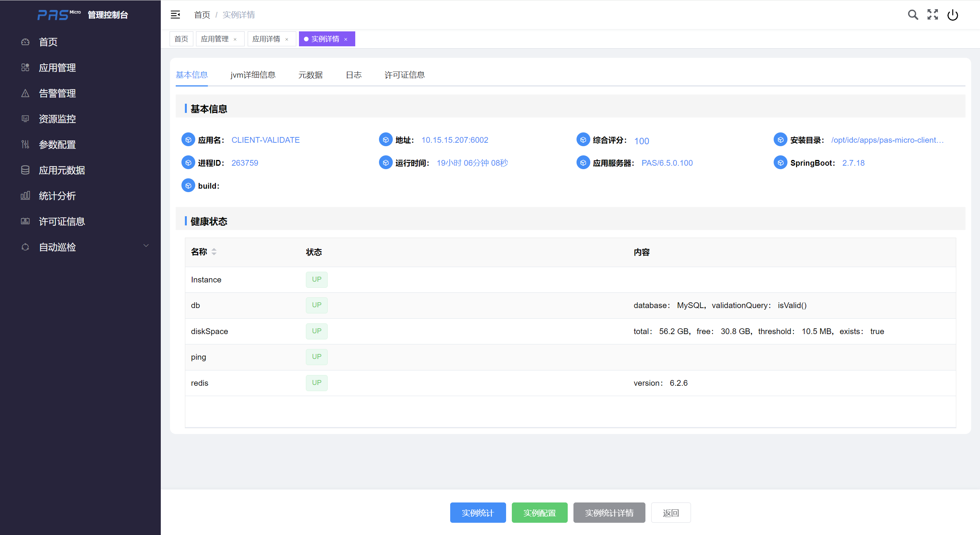The width and height of the screenshot is (980, 535).
Task: Click the 首页 breadcrumb link
Action: [202, 15]
